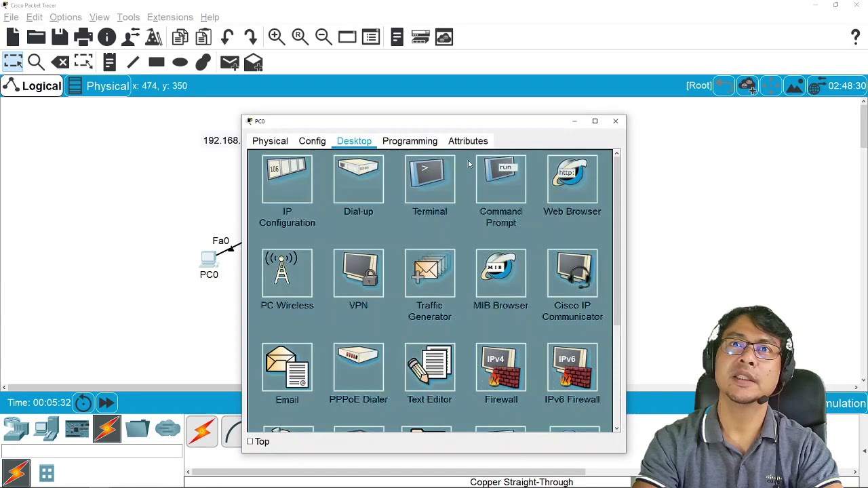
Task: Save the network with floppy icon
Action: [x=60, y=37]
